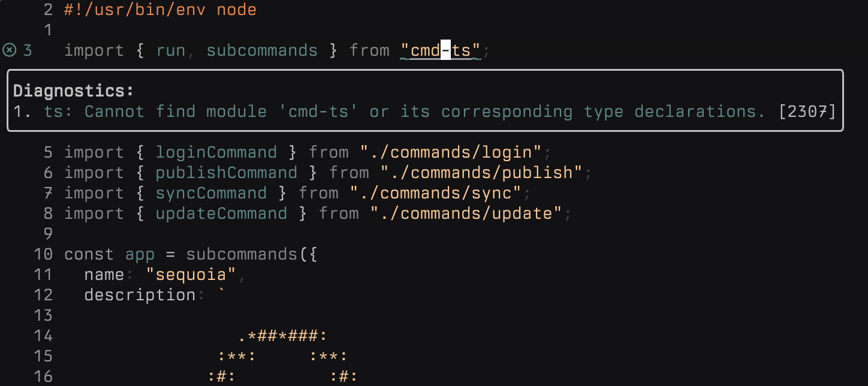
Task: Click the error diagnostic icon in the gutter
Action: point(9,50)
